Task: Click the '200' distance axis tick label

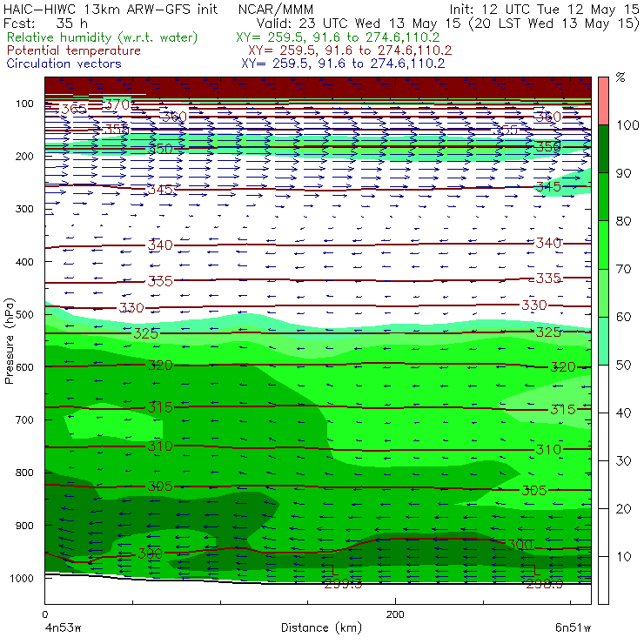Action: click(x=395, y=614)
